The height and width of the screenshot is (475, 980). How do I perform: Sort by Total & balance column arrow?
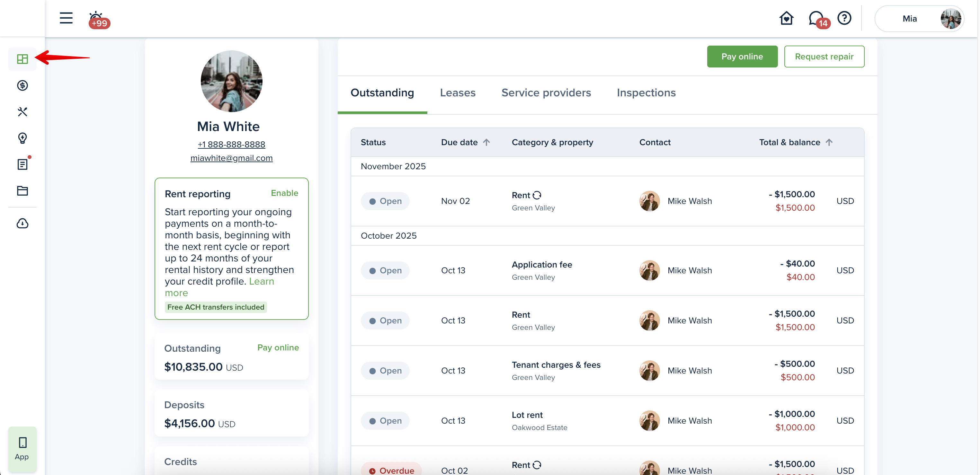click(x=829, y=142)
